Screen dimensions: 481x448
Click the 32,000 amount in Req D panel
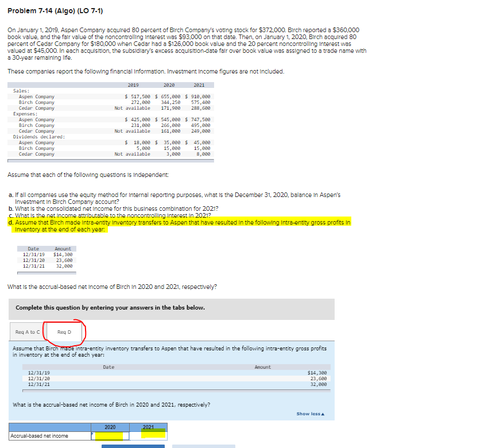click(x=319, y=384)
